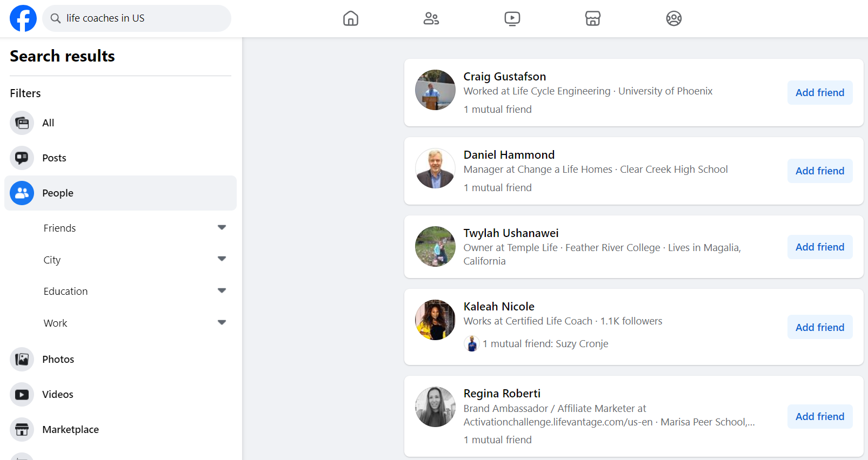Expand the City filter dropdown
Viewport: 868px width, 460px height.
(x=222, y=259)
